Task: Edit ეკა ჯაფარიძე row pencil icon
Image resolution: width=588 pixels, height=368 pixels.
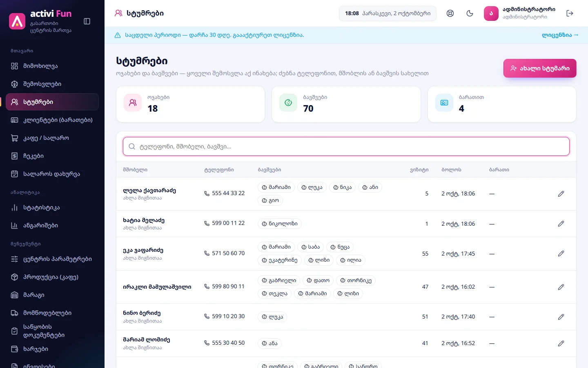Action: (561, 254)
